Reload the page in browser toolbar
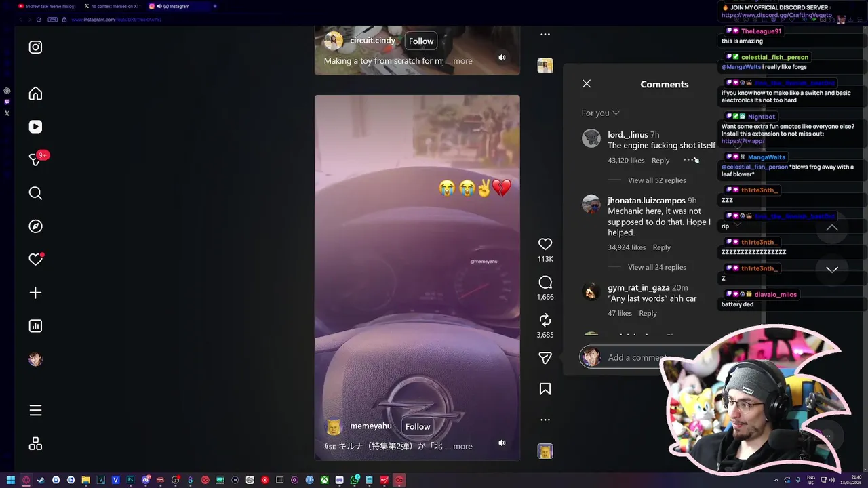 tap(39, 20)
